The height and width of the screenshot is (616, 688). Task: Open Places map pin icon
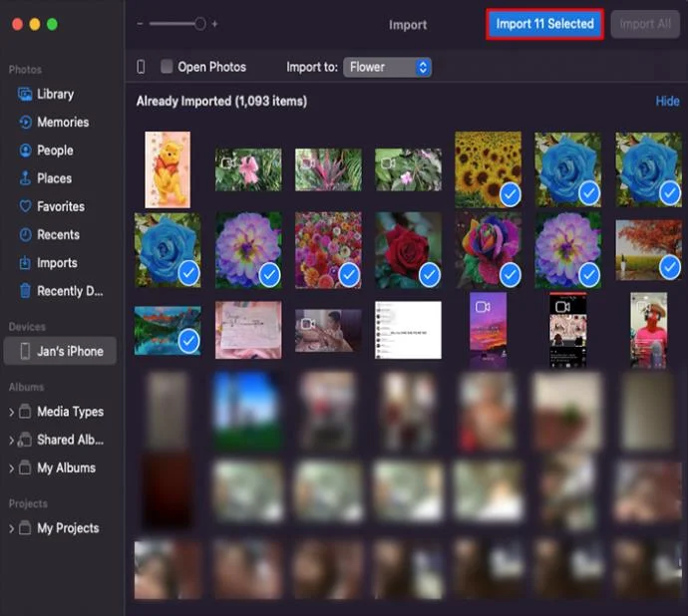(x=25, y=178)
